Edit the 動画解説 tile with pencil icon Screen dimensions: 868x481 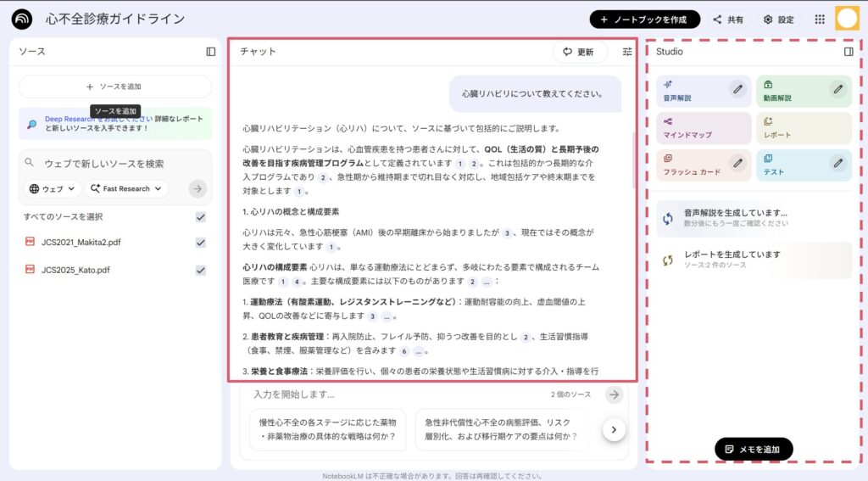[x=837, y=88]
